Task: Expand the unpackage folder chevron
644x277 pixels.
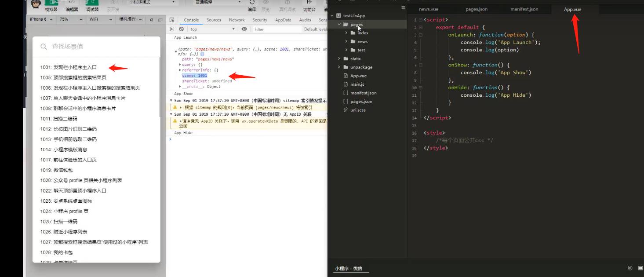Action: tap(339, 67)
